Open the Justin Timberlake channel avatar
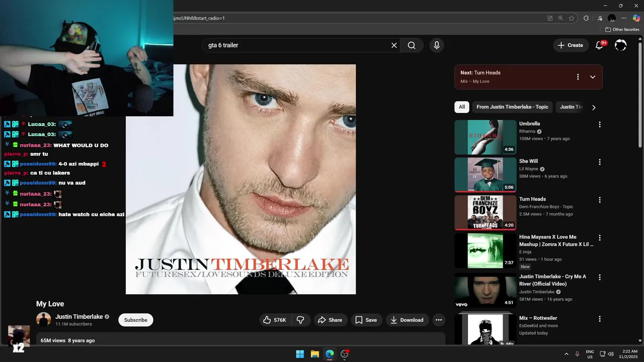This screenshot has height=362, width=644. coord(43,320)
